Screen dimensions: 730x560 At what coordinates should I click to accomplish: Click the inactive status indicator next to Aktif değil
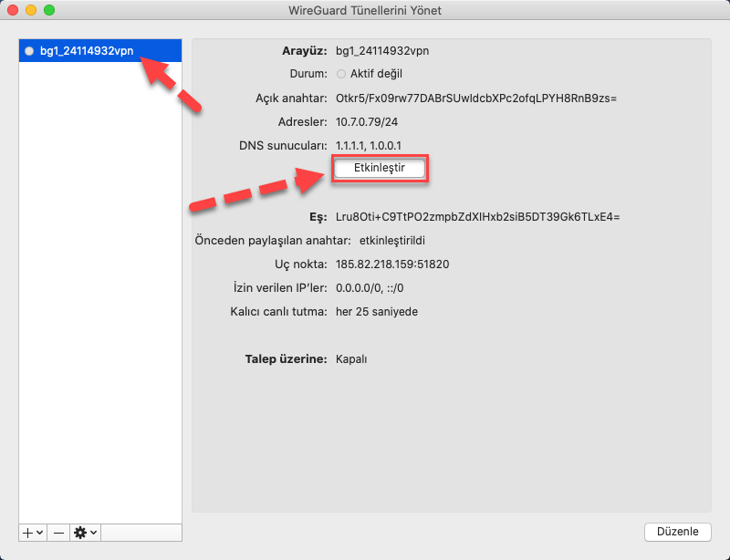coord(341,74)
